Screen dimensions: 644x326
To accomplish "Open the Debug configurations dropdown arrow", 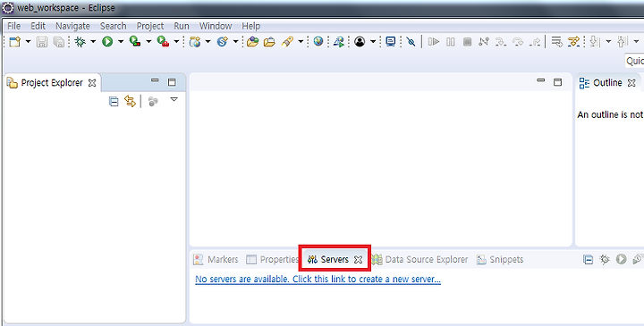I will coord(93,41).
